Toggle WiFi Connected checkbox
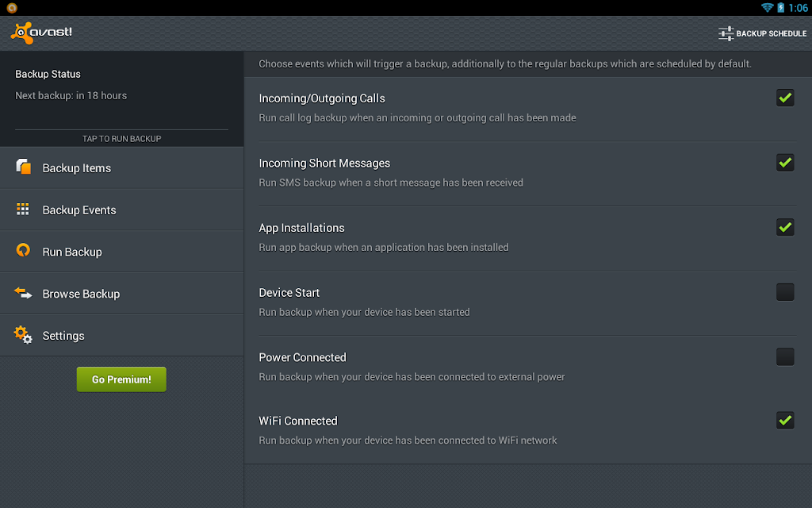The width and height of the screenshot is (812, 508). point(785,421)
